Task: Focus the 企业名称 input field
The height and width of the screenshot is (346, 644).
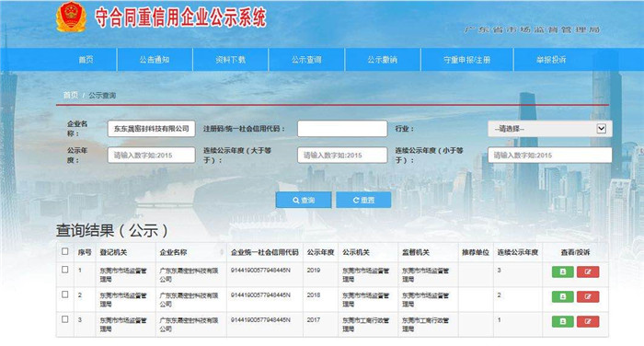Action: (x=151, y=129)
